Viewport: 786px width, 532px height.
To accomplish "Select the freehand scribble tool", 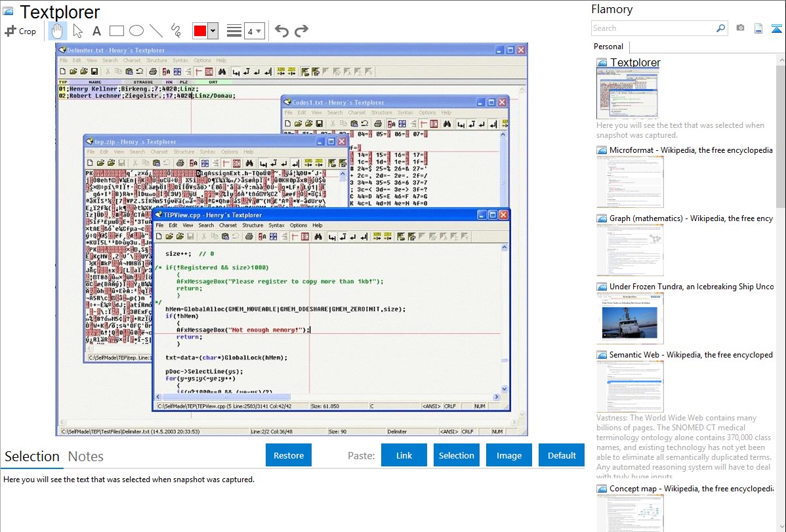I will (x=176, y=31).
